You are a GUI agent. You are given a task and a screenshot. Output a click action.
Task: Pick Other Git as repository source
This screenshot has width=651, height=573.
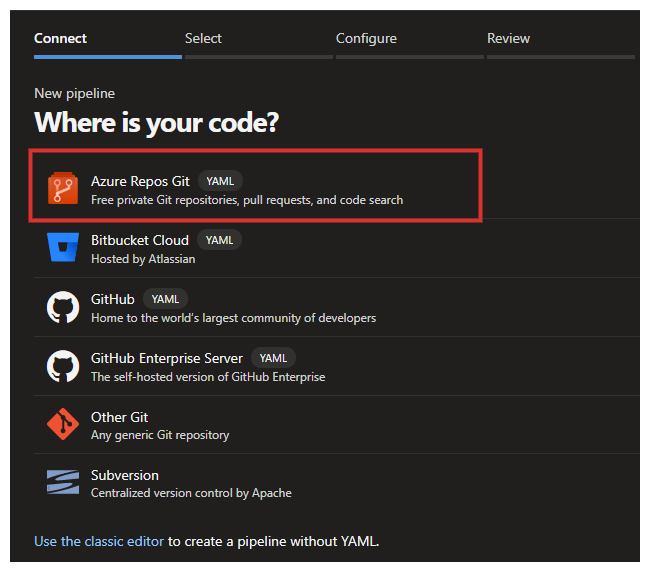click(x=337, y=425)
